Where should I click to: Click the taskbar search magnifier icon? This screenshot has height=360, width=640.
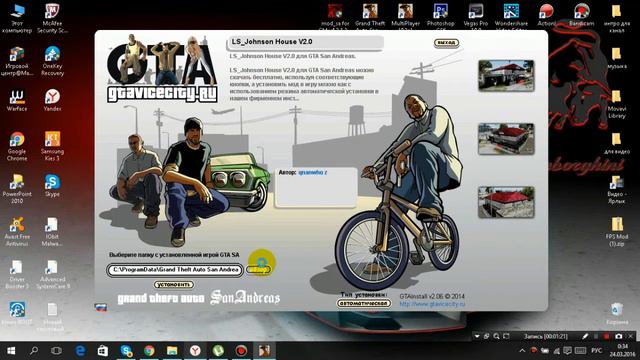[x=34, y=351]
